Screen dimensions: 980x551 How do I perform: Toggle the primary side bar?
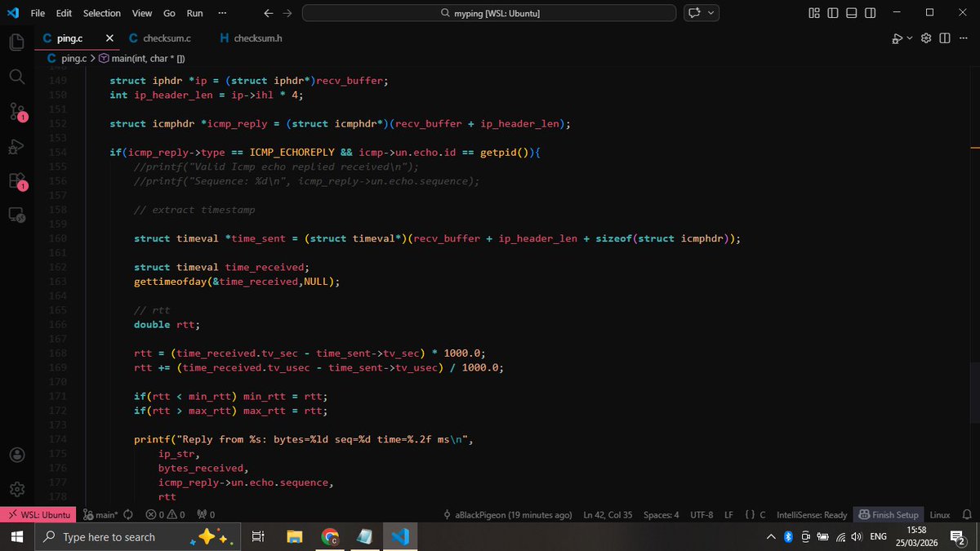coord(833,13)
